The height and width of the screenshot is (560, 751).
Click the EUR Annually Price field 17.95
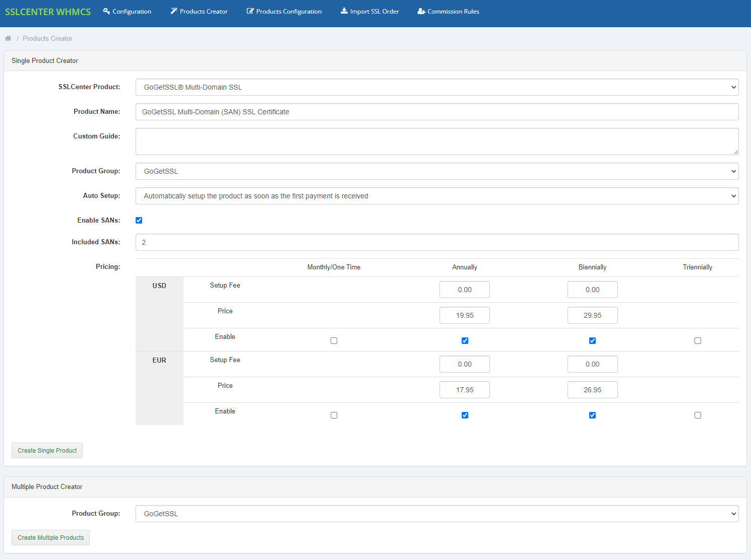click(x=465, y=390)
